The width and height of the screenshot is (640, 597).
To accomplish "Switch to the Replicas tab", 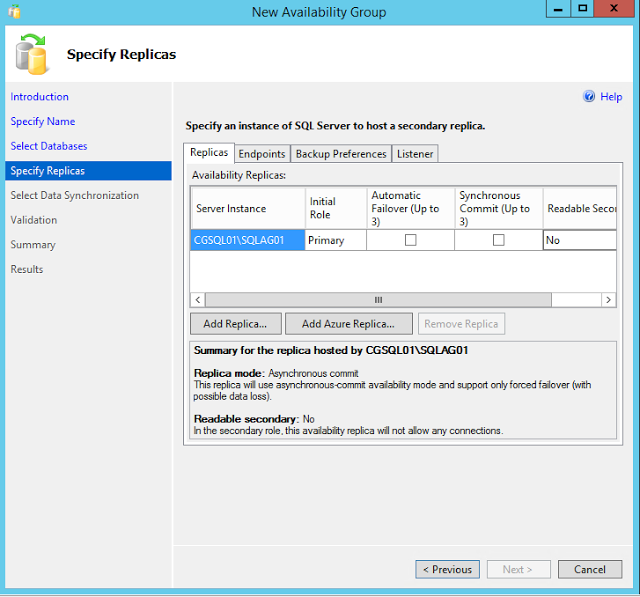I will (x=209, y=153).
